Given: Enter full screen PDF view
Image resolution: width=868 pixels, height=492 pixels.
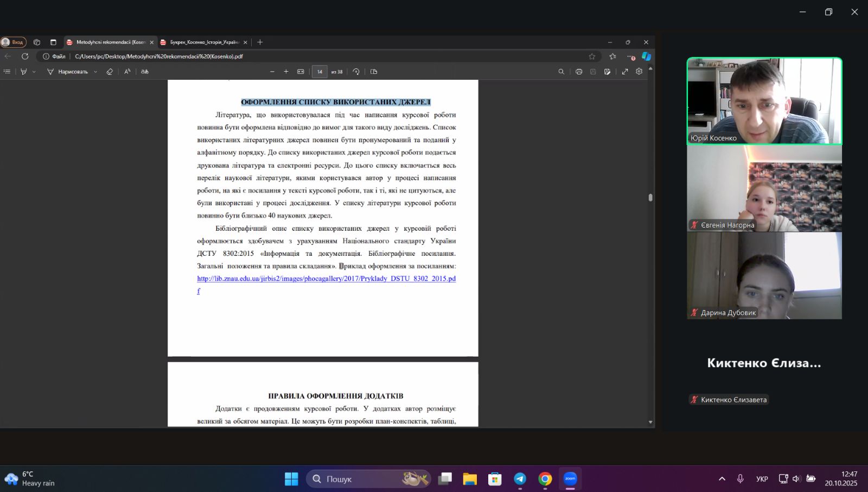Looking at the screenshot, I should [x=625, y=72].
